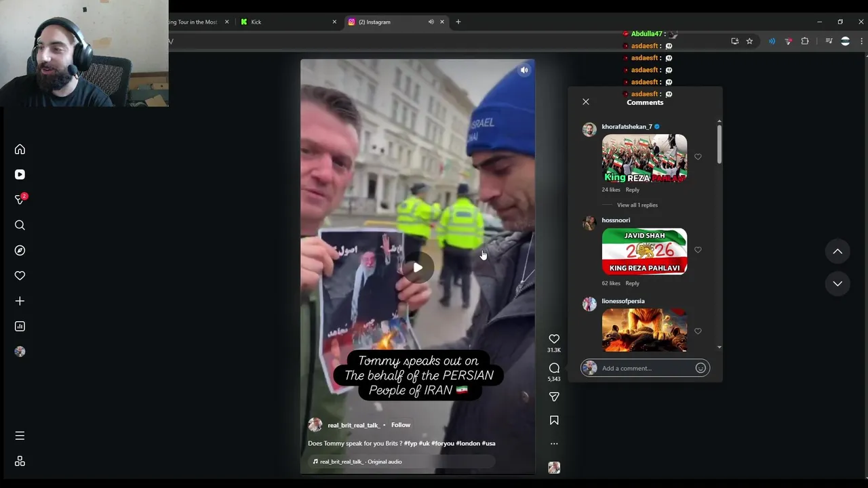Share the reel via paper plane icon
The height and width of the screenshot is (488, 868).
(x=554, y=396)
